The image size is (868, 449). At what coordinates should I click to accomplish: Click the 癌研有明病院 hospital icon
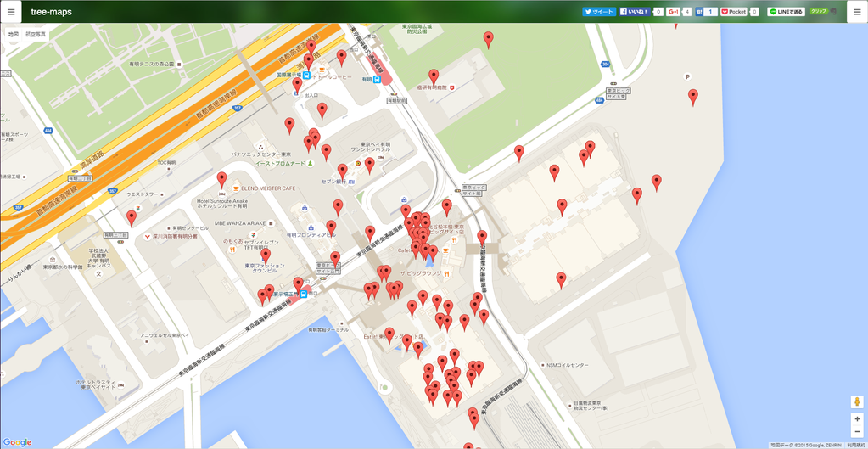point(451,87)
